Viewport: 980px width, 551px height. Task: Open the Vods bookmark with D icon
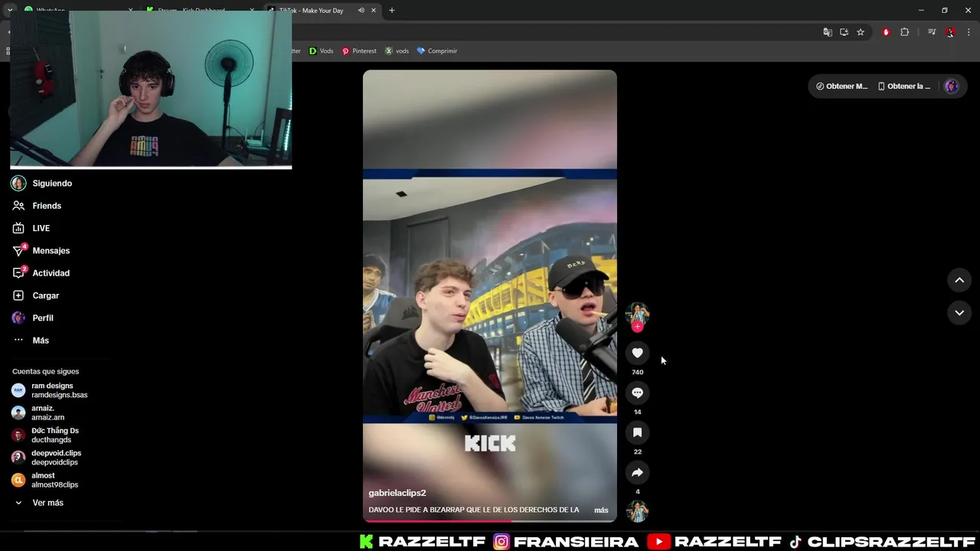tap(321, 51)
